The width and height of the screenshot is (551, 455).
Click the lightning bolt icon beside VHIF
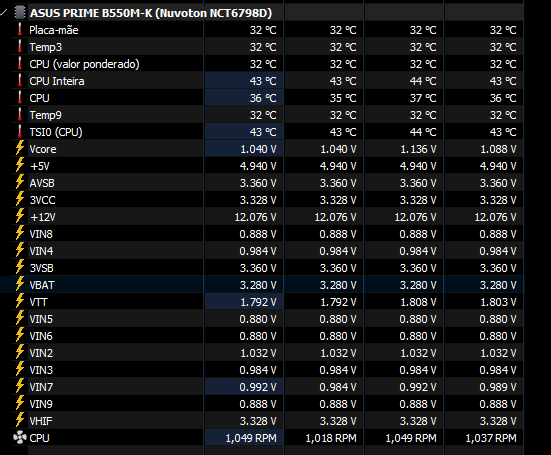tap(20, 421)
